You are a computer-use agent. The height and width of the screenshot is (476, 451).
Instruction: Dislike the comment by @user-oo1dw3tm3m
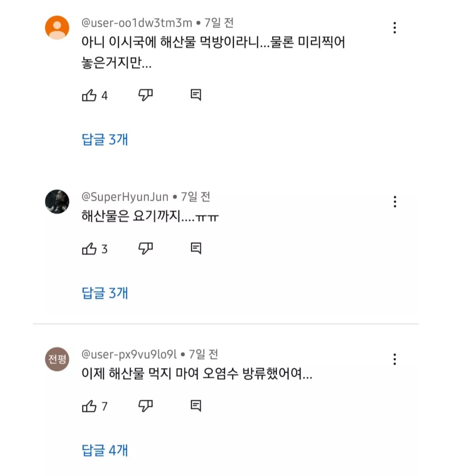[x=145, y=96]
